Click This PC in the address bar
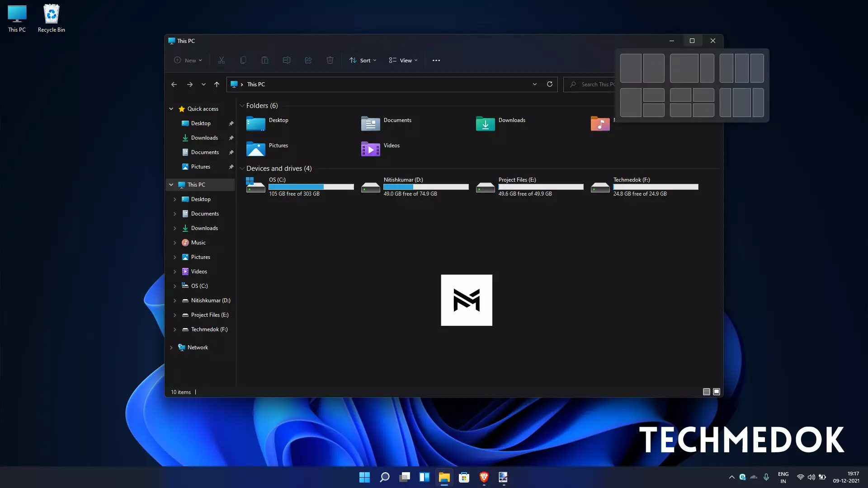868x488 pixels. click(256, 84)
